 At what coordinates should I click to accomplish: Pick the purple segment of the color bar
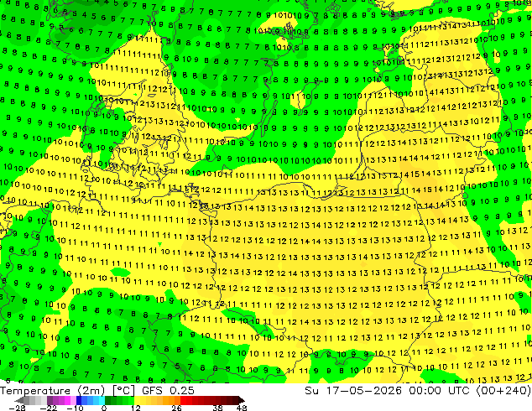pyautogui.click(x=61, y=400)
